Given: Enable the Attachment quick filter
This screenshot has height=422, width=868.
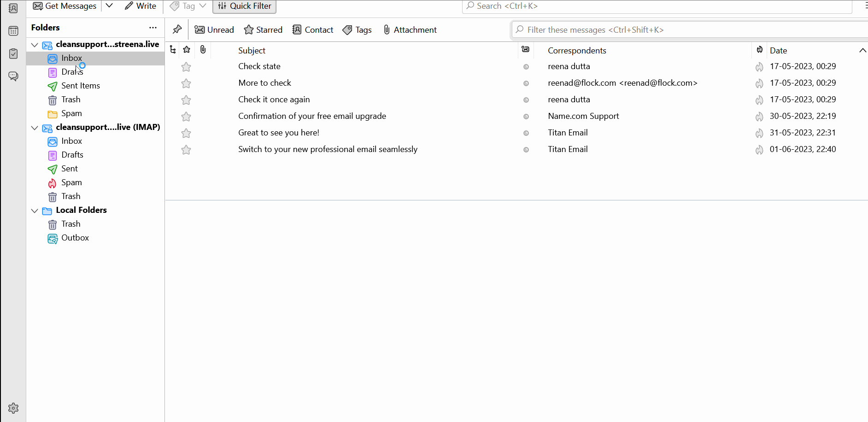Looking at the screenshot, I should tap(409, 29).
